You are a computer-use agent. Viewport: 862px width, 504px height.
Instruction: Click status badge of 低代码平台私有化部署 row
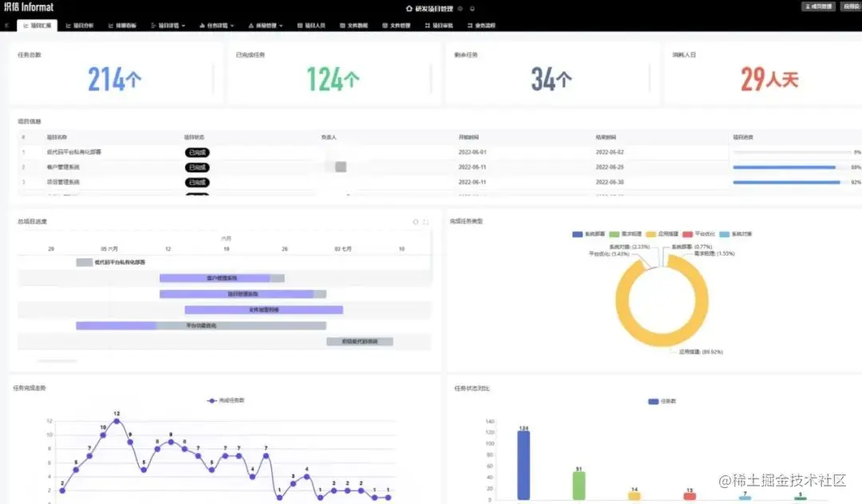(197, 152)
